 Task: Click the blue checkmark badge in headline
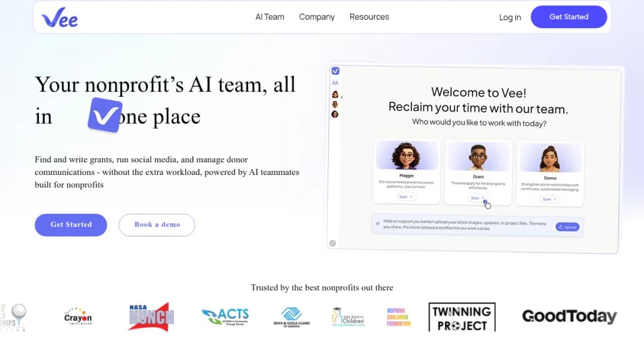(x=105, y=115)
